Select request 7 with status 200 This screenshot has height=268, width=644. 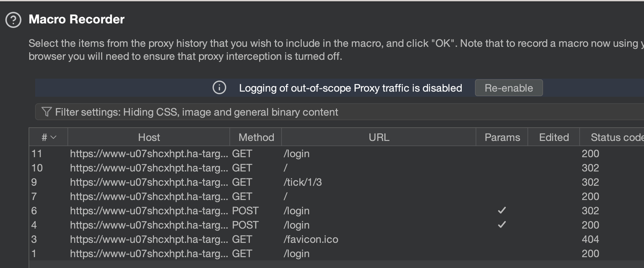pyautogui.click(x=296, y=196)
